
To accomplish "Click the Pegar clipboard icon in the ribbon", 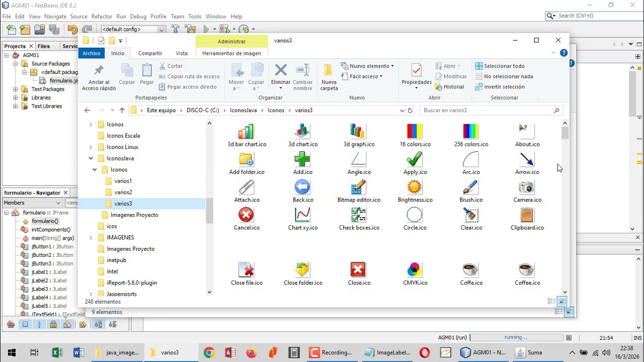I will 147,70.
